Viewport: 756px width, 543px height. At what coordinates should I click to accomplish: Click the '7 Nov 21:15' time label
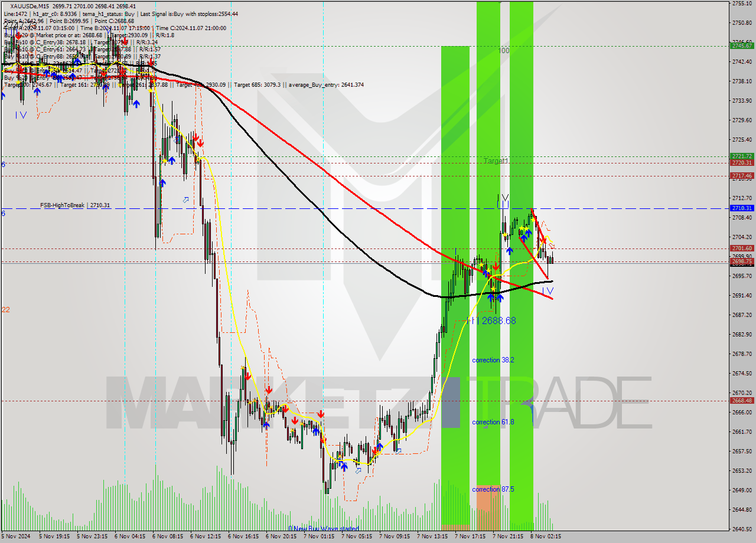click(508, 537)
